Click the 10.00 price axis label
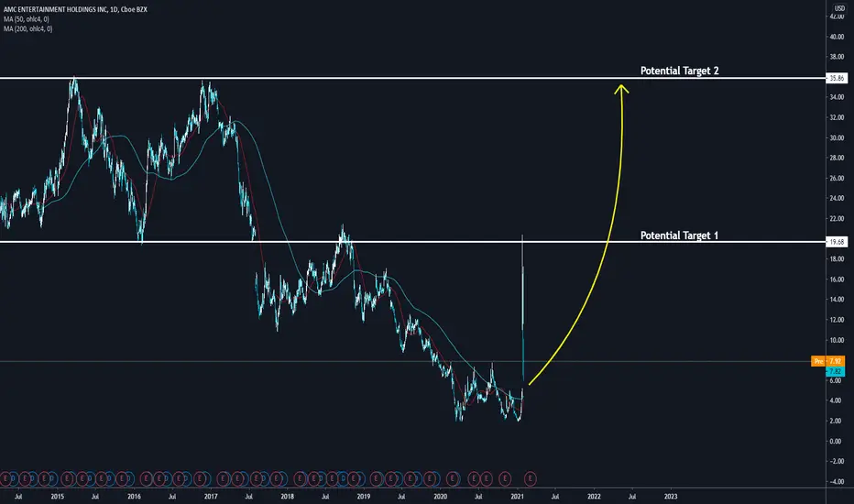The height and width of the screenshot is (504, 854). pyautogui.click(x=837, y=340)
